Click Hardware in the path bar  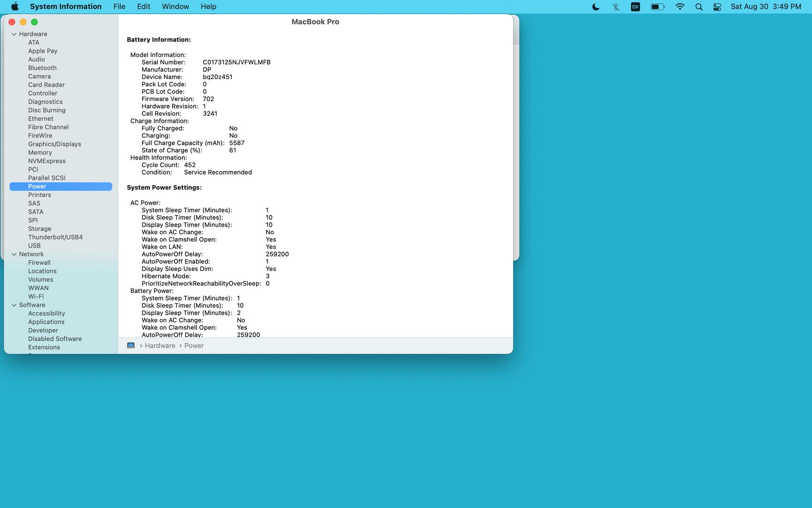click(160, 346)
